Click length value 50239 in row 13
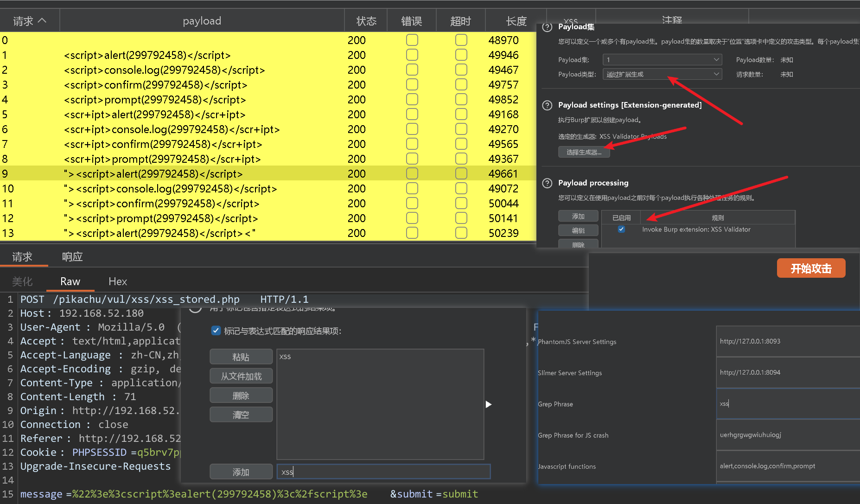 coord(503,233)
